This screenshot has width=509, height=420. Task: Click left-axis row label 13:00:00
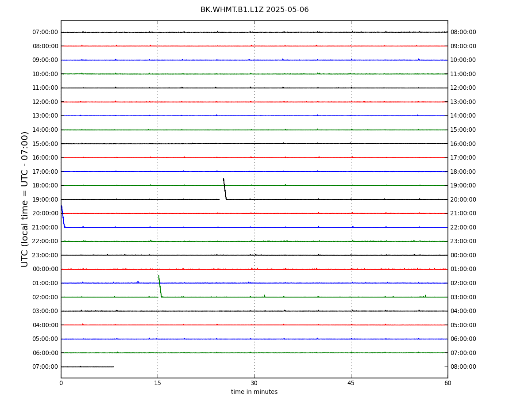click(46, 116)
